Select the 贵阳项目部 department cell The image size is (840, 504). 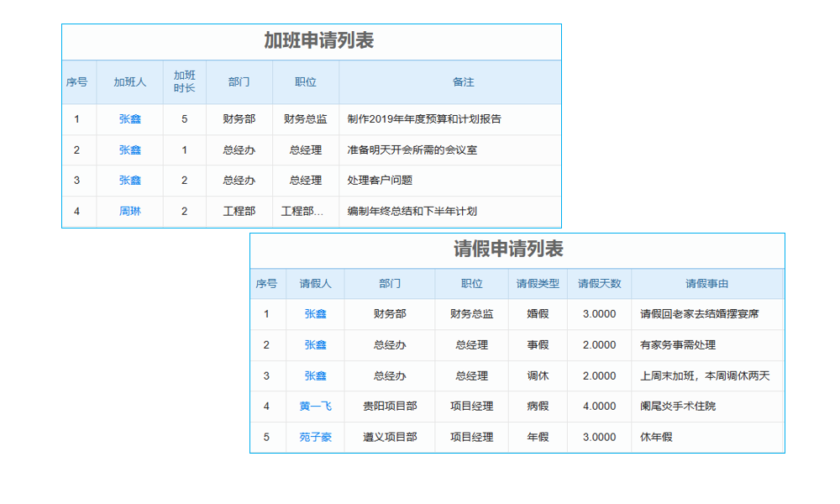tap(389, 406)
